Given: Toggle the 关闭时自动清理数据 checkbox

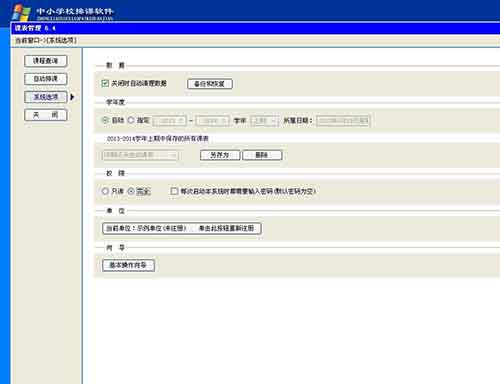Looking at the screenshot, I should (x=105, y=83).
